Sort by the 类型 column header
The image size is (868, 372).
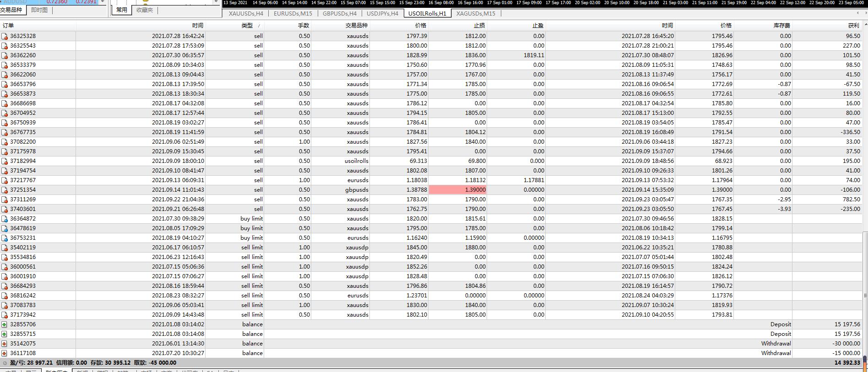click(235, 26)
